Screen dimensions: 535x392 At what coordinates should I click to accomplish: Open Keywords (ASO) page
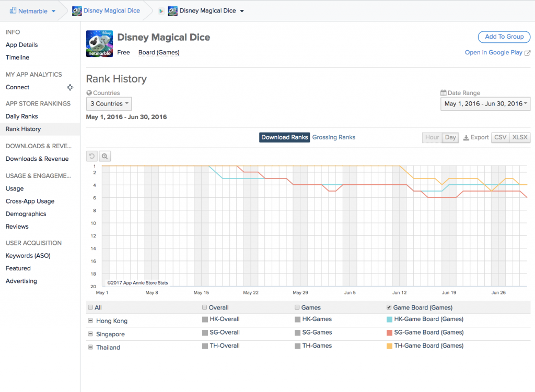point(28,256)
